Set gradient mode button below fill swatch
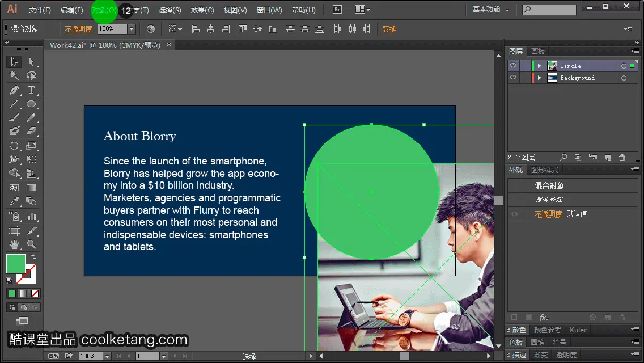644x363 pixels. point(23,294)
